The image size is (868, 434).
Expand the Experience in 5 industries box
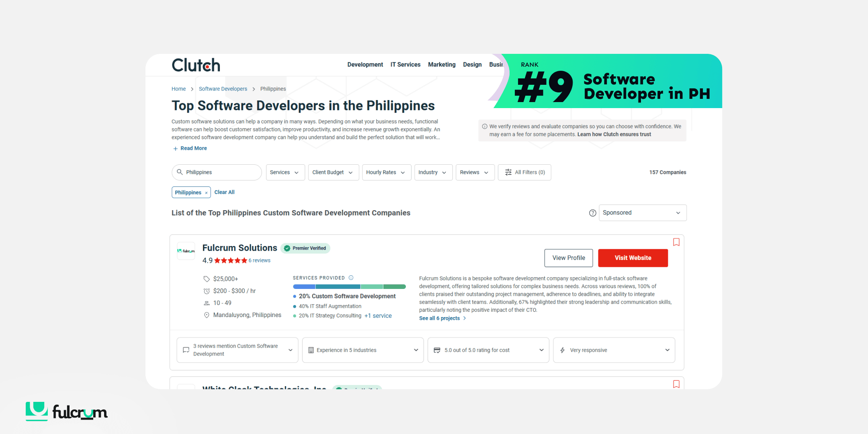[x=363, y=350]
